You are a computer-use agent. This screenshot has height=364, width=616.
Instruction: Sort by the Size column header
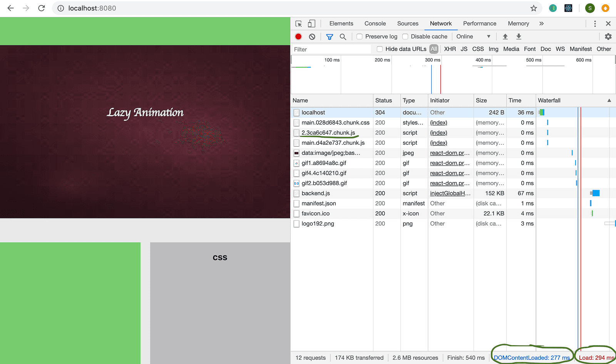tap(490, 100)
